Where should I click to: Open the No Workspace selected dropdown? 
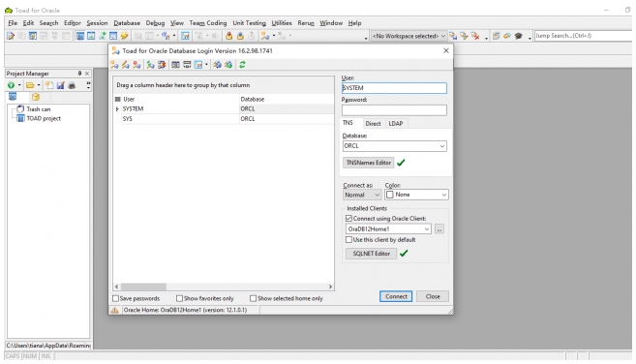coord(443,36)
